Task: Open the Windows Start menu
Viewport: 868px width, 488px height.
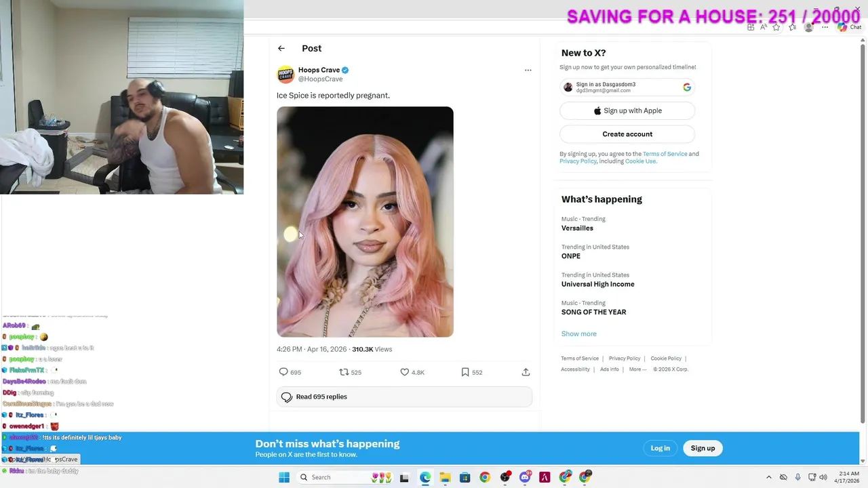Action: click(x=284, y=477)
